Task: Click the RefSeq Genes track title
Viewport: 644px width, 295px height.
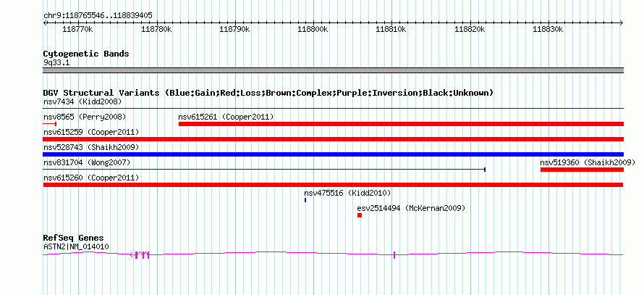Action: (74, 238)
